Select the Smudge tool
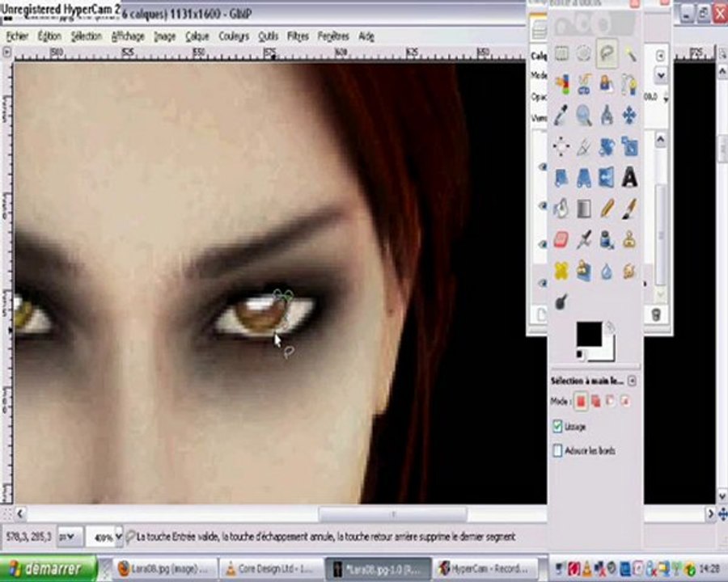Image resolution: width=728 pixels, height=582 pixels. pyautogui.click(x=629, y=271)
